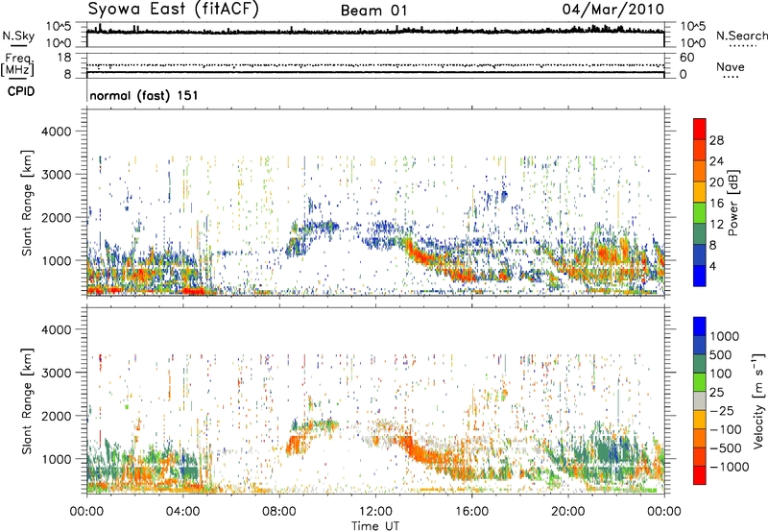Click the "20" label on the power colorbar

pos(716,182)
